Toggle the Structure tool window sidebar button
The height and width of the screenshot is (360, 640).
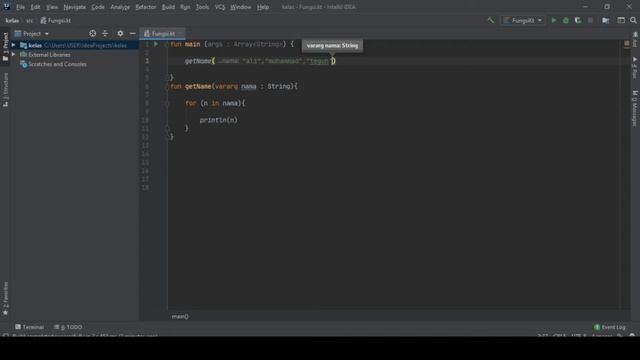[5, 90]
